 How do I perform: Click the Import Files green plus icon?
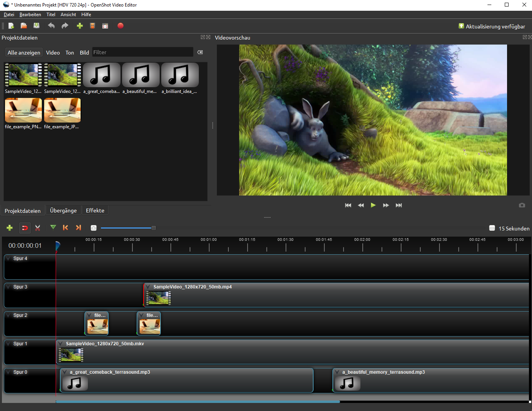coord(80,26)
